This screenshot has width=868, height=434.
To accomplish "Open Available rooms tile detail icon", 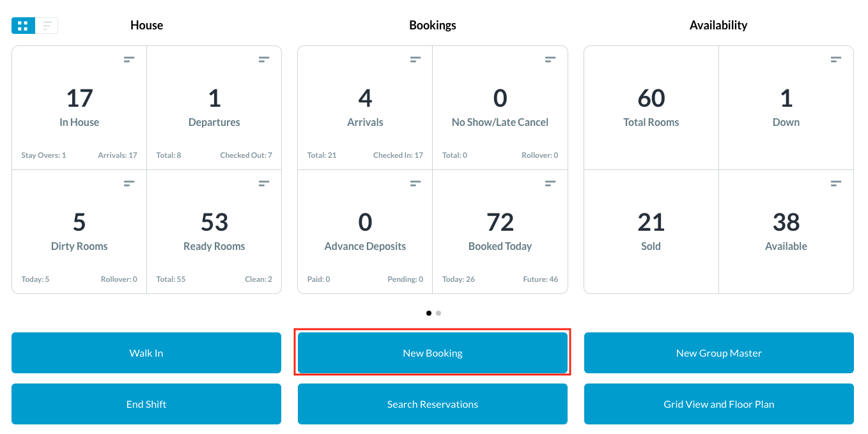I will (836, 183).
